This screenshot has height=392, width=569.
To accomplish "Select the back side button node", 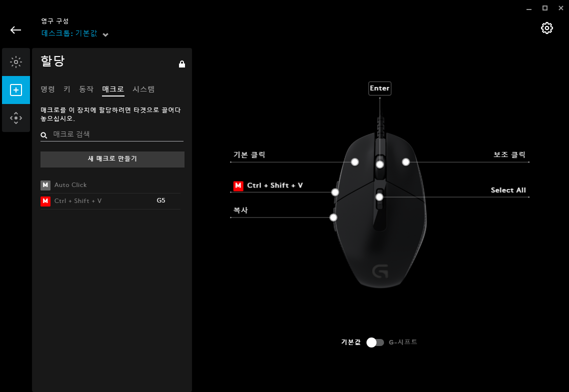I will pos(333,217).
